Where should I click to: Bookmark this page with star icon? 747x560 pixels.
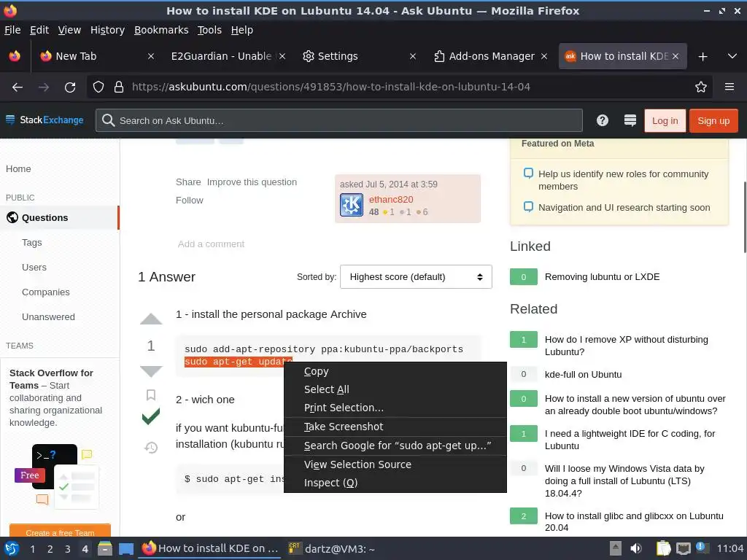coord(701,87)
